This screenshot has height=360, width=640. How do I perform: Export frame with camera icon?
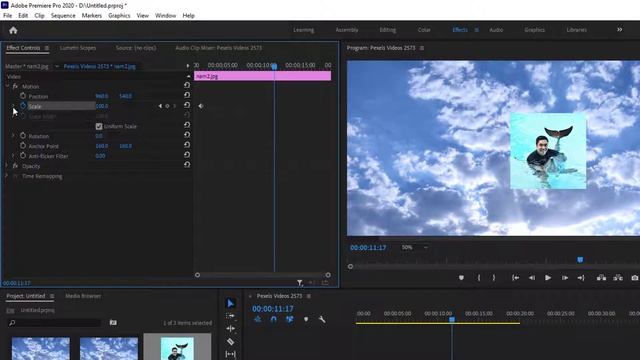click(x=635, y=278)
